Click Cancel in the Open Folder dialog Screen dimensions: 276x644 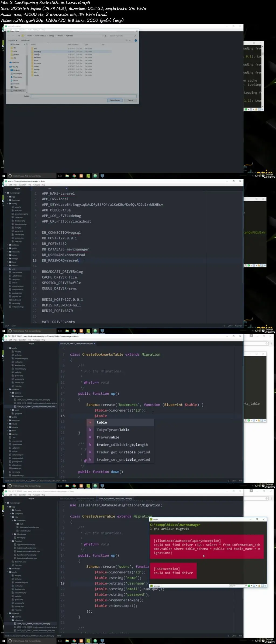click(130, 100)
